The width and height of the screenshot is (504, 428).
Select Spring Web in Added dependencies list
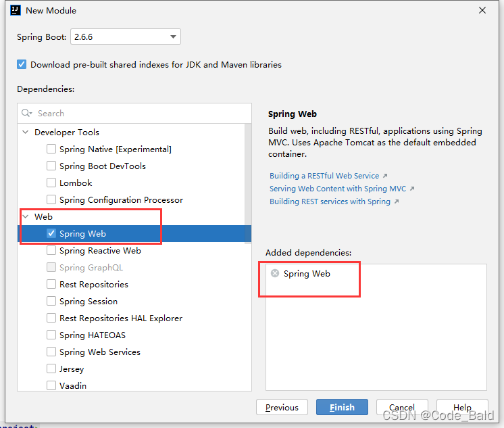pyautogui.click(x=307, y=274)
